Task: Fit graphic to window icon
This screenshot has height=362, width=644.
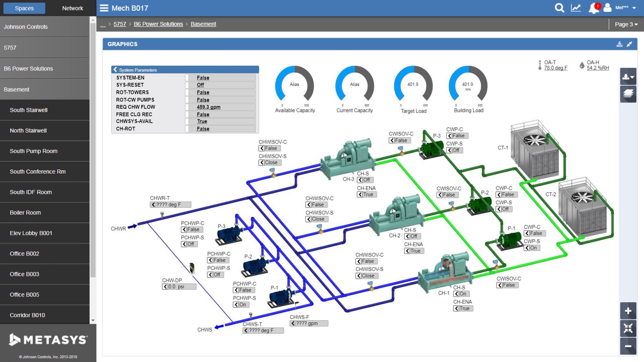Action: (x=628, y=329)
